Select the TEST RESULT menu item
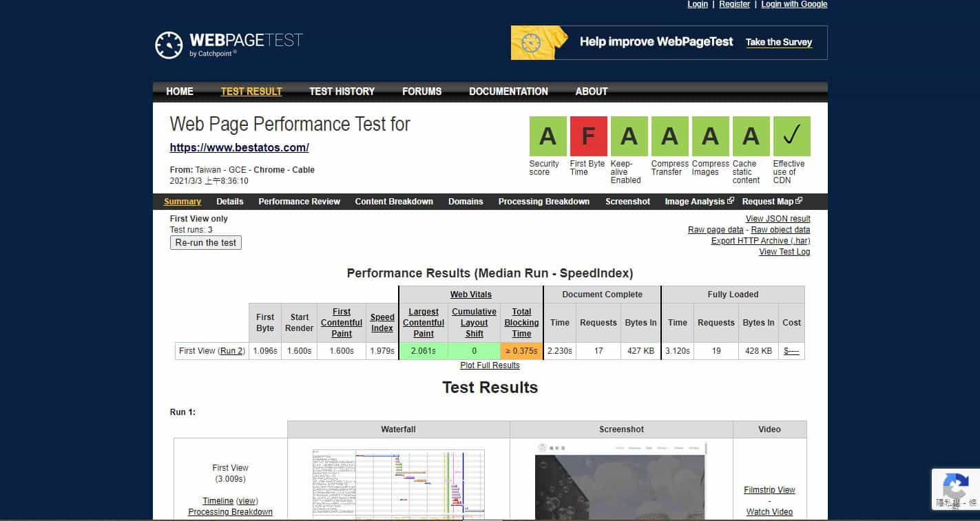This screenshot has width=980, height=521. pos(251,91)
